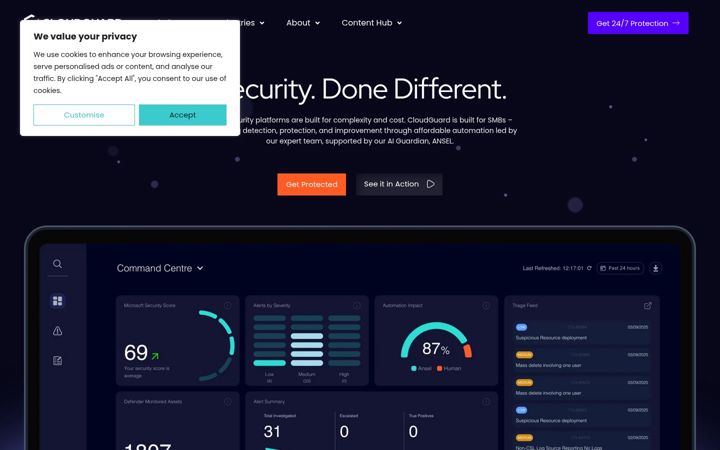The width and height of the screenshot is (720, 450).
Task: Expand the nav chevron after the 'ries' menu
Action: tap(262, 23)
